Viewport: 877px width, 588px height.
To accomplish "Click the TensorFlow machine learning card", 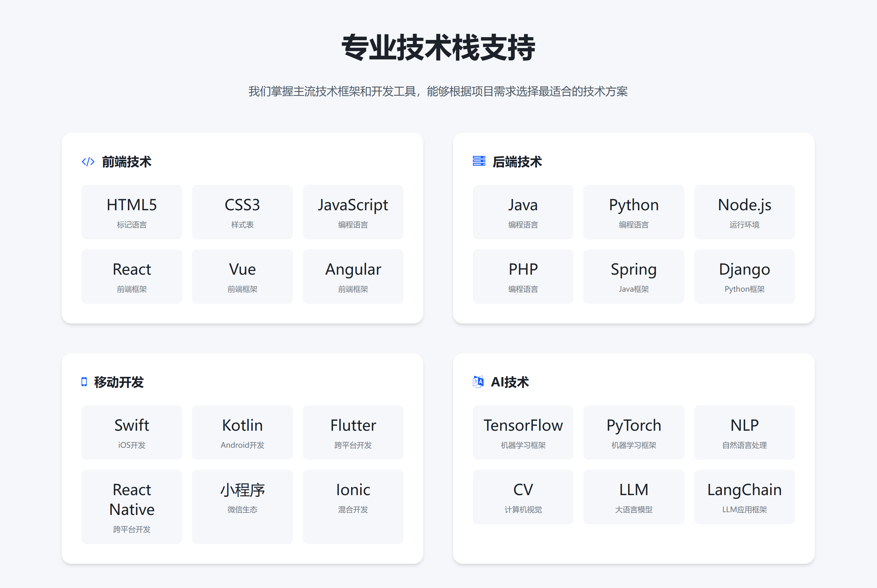I will pos(523,432).
